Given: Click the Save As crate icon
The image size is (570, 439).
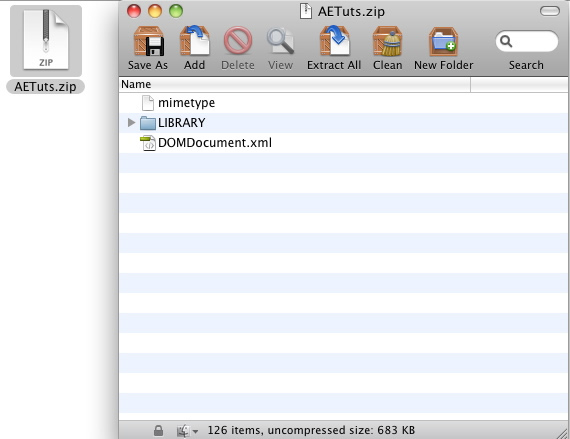Looking at the screenshot, I should pos(148,41).
